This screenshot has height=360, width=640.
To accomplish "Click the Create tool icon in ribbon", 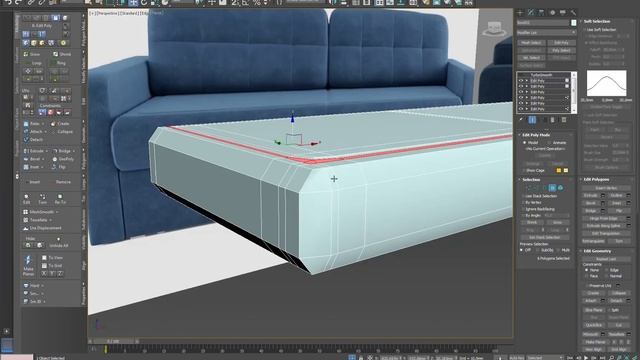I will click(53, 123).
